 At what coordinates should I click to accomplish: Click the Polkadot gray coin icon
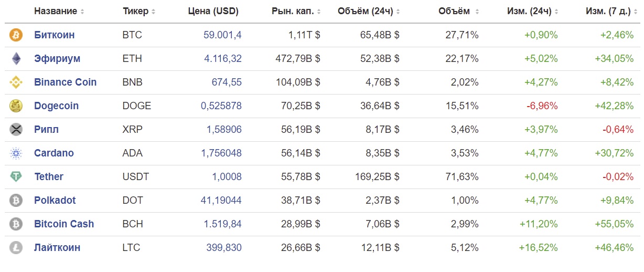[16, 201]
